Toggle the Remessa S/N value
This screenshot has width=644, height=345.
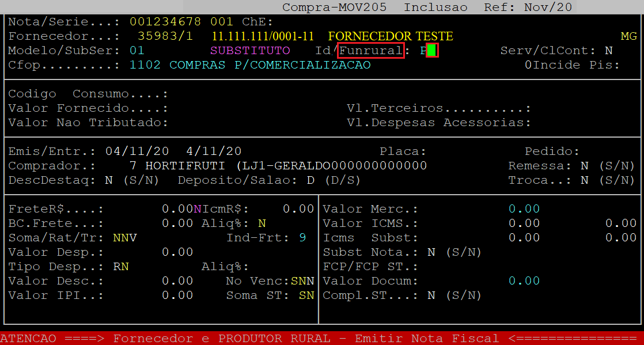tap(584, 166)
